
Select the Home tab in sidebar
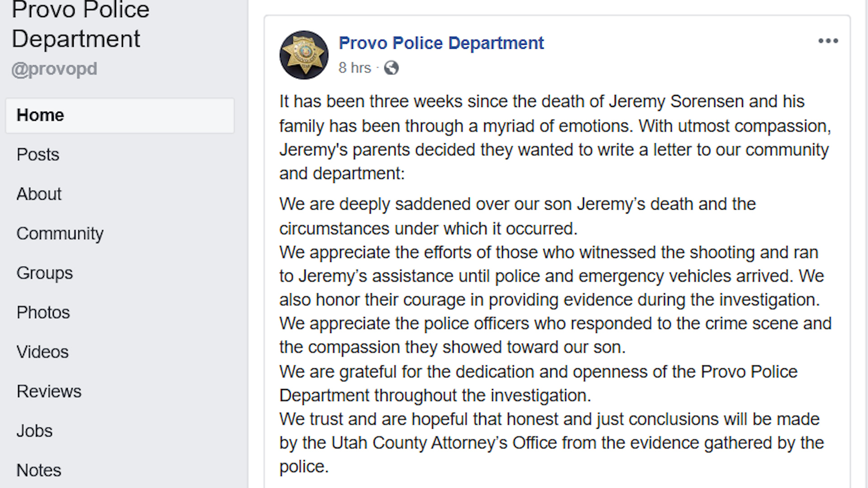[40, 115]
